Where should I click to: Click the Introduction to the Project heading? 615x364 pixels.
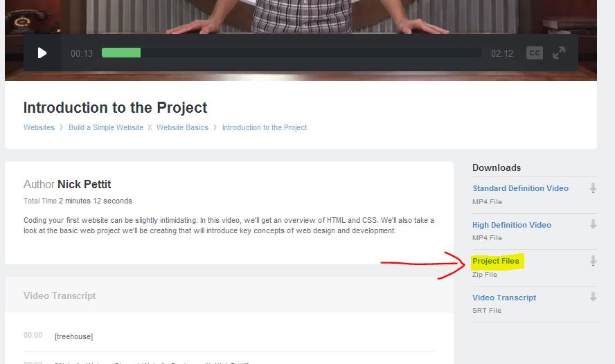click(x=115, y=108)
